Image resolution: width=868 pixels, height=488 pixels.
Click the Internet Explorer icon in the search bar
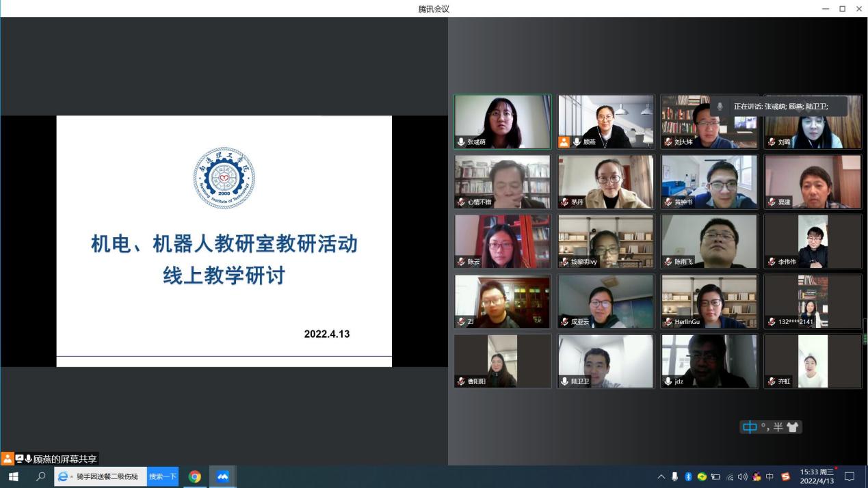click(x=64, y=477)
